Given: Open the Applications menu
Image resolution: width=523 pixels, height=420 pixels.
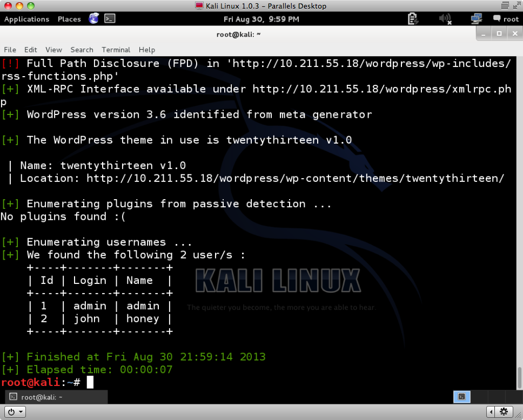Looking at the screenshot, I should pyautogui.click(x=26, y=19).
